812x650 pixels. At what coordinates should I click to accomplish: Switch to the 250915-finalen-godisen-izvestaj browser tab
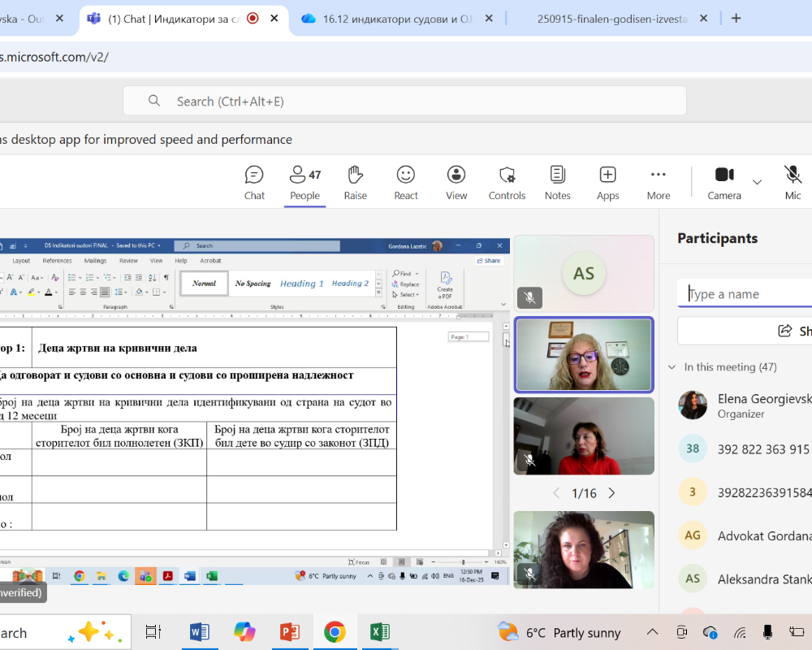click(x=612, y=19)
